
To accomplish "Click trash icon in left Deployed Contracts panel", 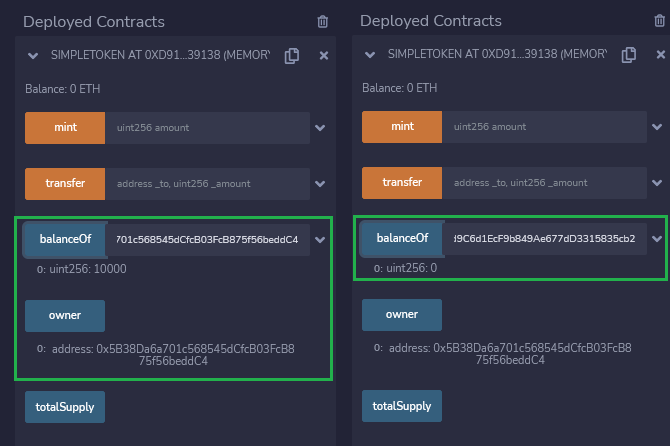I will 323,21.
